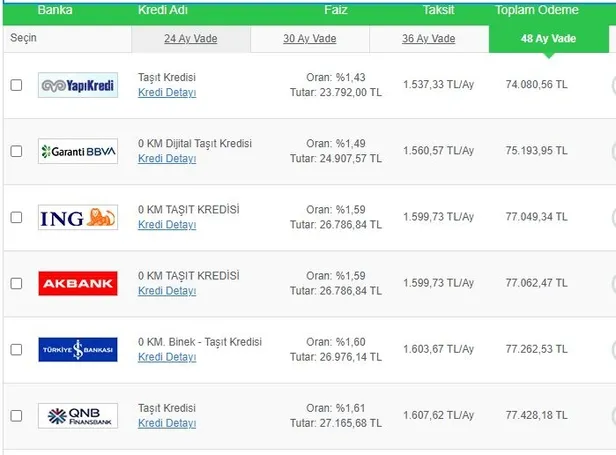Open Kredi Detayı for Yapı Kredi loan

pos(166,93)
